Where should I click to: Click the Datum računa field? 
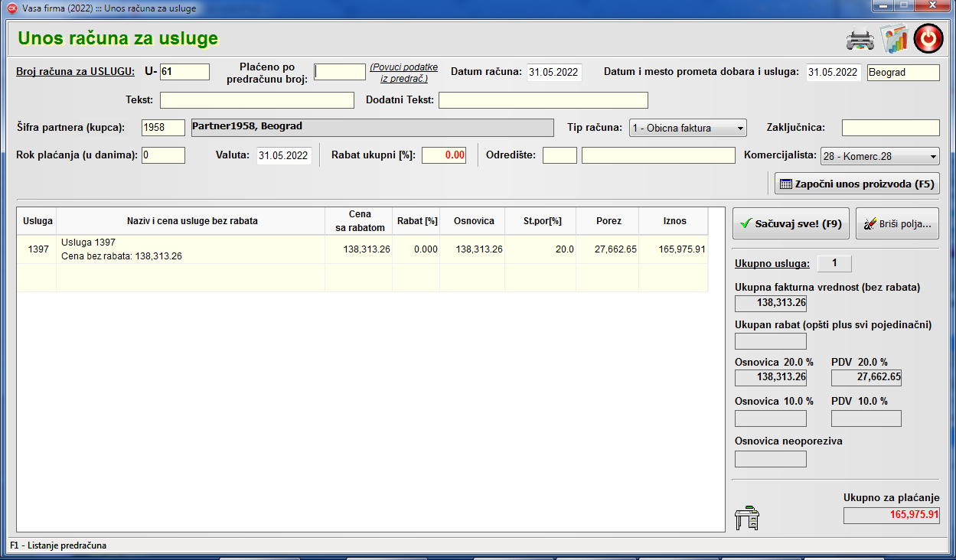click(x=554, y=73)
